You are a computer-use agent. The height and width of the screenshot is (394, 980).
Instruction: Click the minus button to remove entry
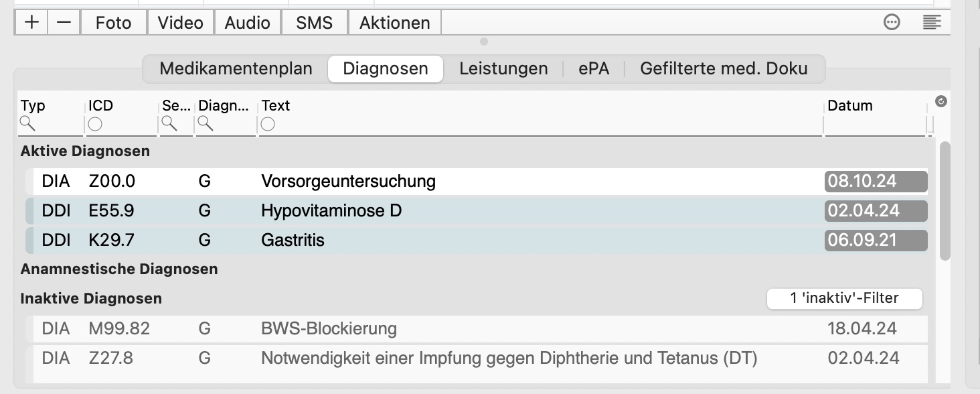click(x=64, y=23)
